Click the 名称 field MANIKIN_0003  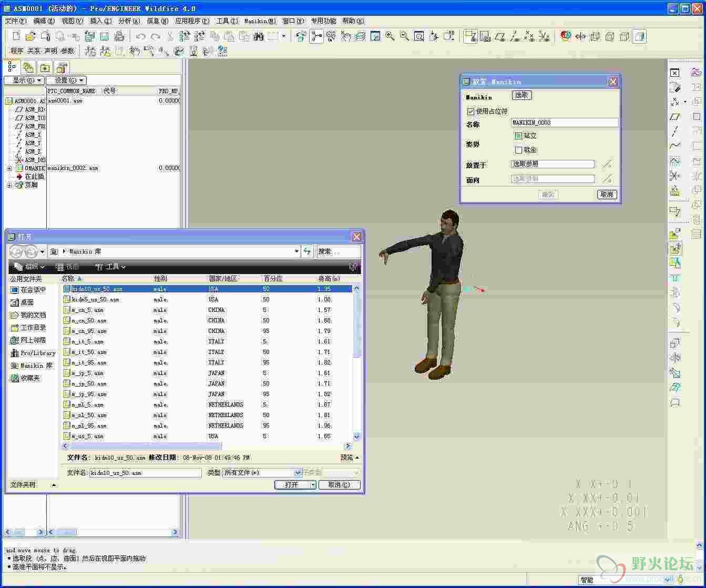[x=565, y=123]
